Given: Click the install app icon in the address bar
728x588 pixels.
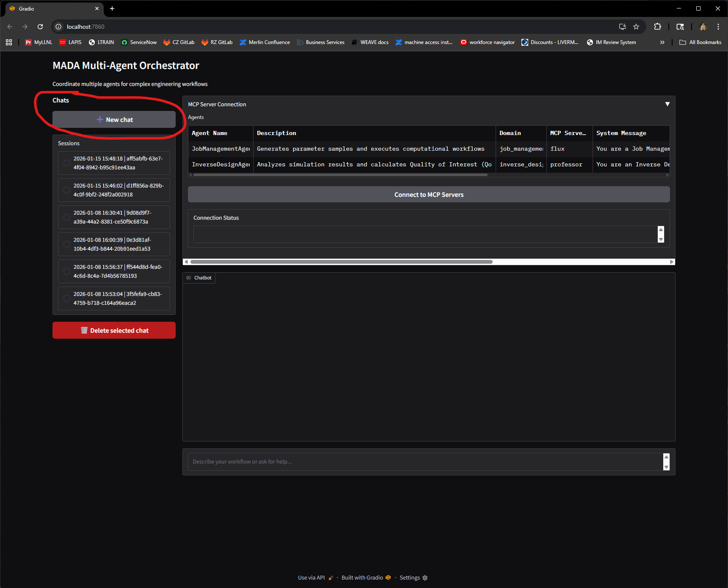Looking at the screenshot, I should pyautogui.click(x=622, y=27).
